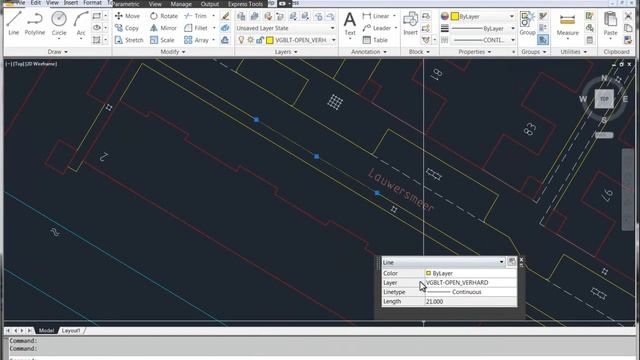Activate the Array tool
640x360 pixels.
(196, 40)
